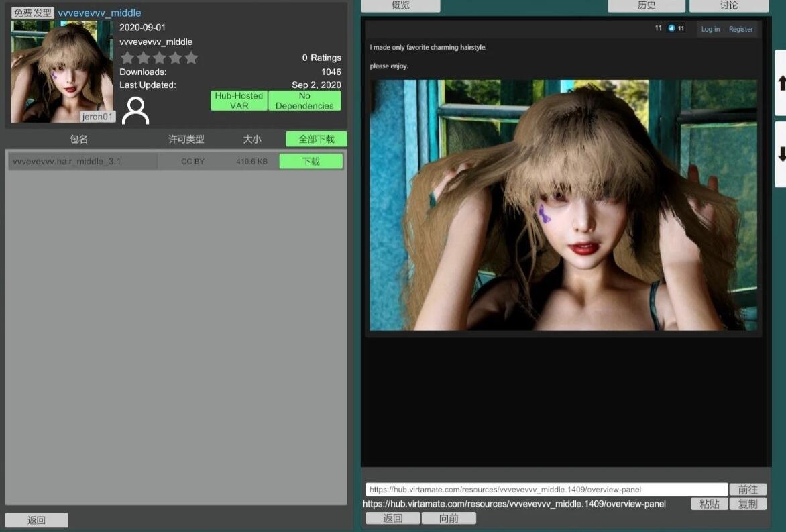
Task: Click the Register link
Action: tap(740, 29)
